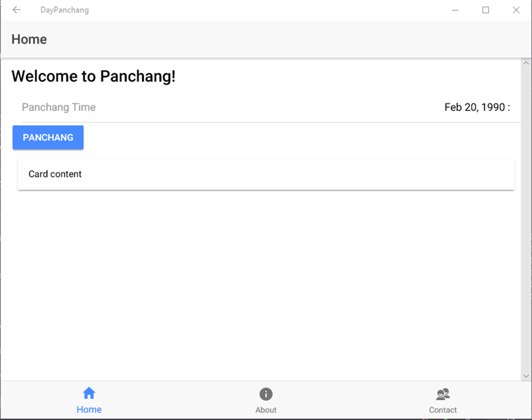Click the Home header title
Image resolution: width=532 pixels, height=420 pixels.
click(x=29, y=39)
